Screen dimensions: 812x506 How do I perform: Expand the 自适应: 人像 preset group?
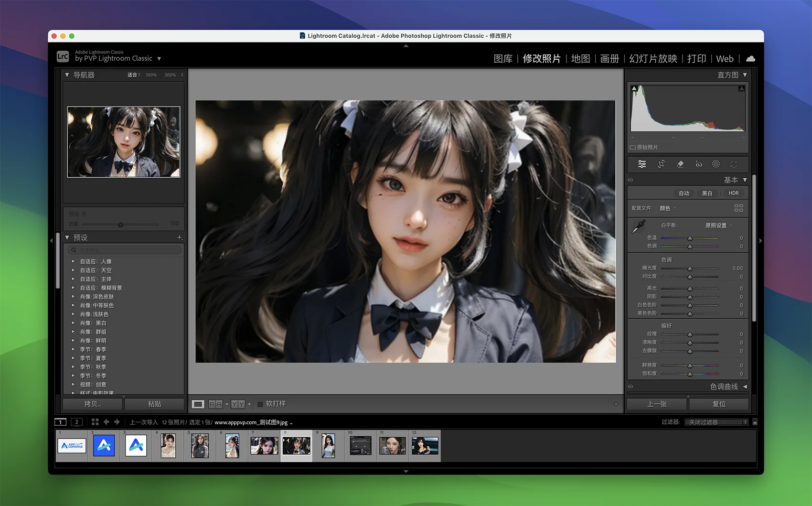[73, 261]
